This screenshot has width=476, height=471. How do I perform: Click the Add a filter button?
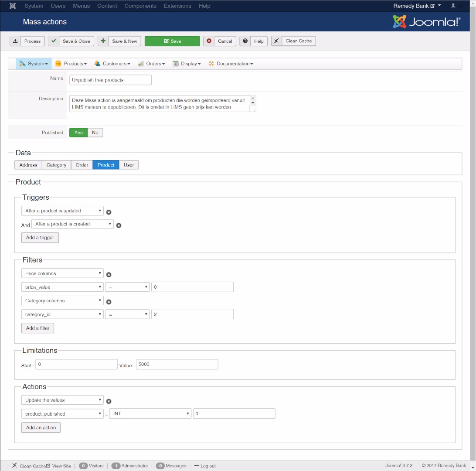[x=37, y=328]
